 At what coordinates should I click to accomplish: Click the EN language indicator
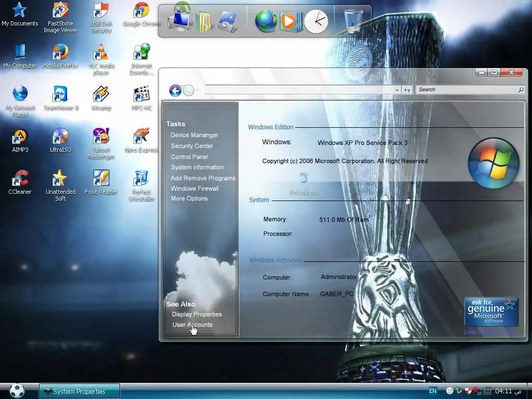tap(433, 391)
